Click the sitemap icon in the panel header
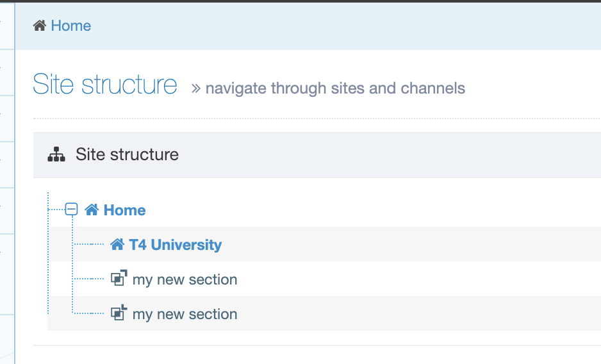601x364 pixels. (56, 154)
